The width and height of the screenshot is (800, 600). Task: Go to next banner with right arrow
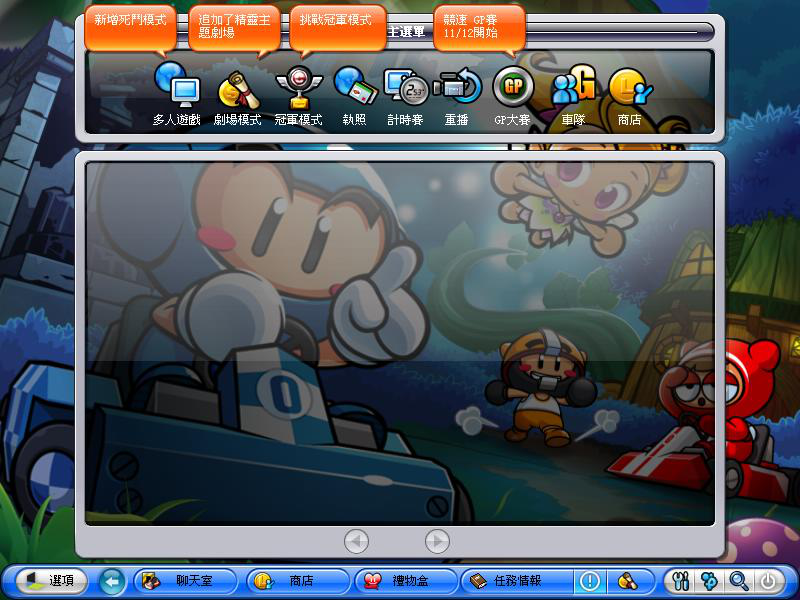[437, 541]
